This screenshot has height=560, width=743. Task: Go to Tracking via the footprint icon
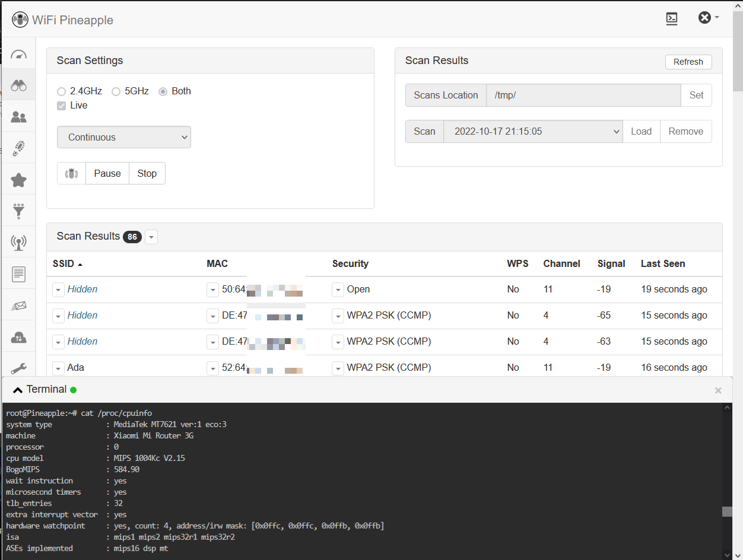pos(19,148)
